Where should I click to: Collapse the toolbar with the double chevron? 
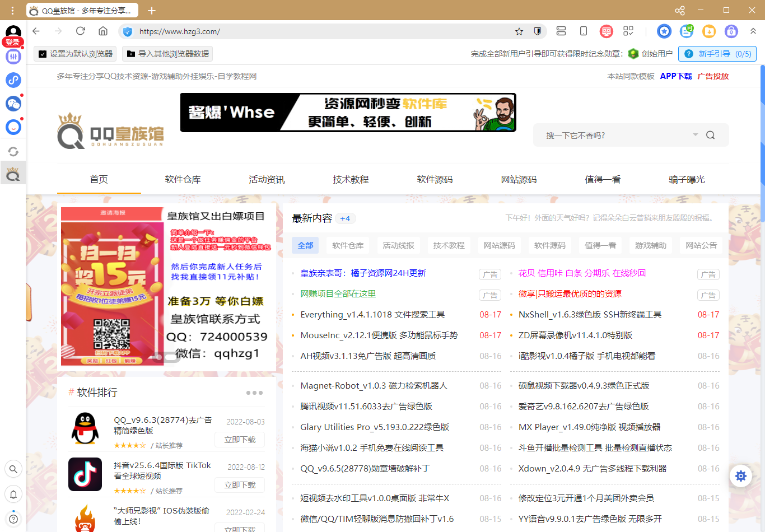coord(753,31)
